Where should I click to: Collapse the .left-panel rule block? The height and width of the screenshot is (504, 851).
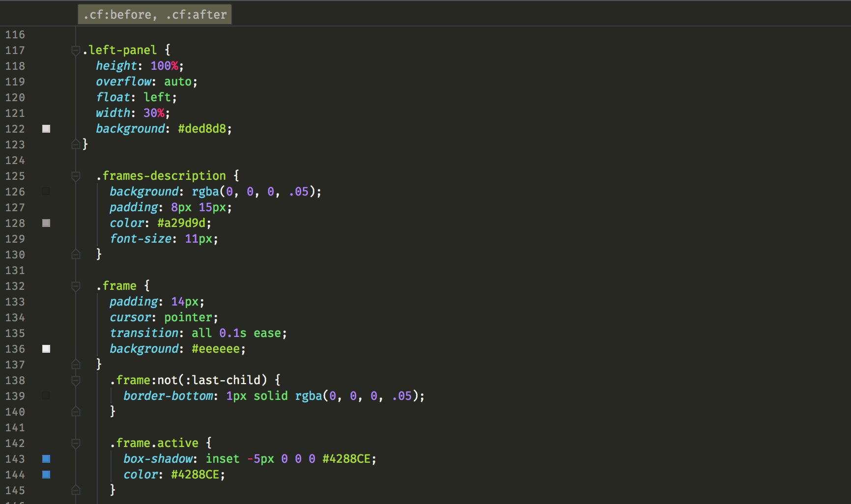coord(75,50)
